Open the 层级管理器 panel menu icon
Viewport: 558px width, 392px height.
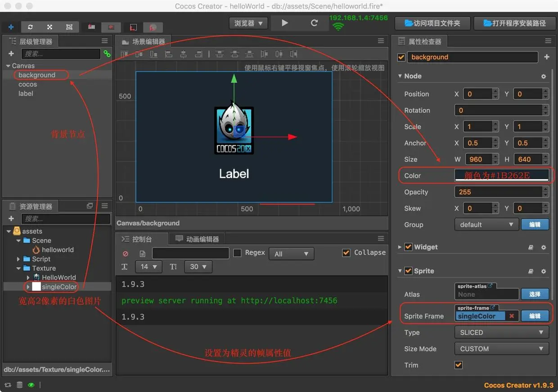[104, 41]
